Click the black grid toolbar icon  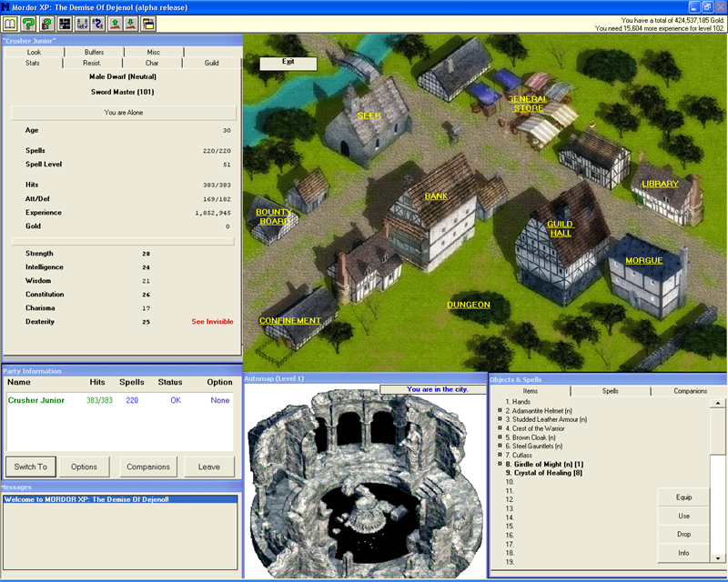pos(65,24)
